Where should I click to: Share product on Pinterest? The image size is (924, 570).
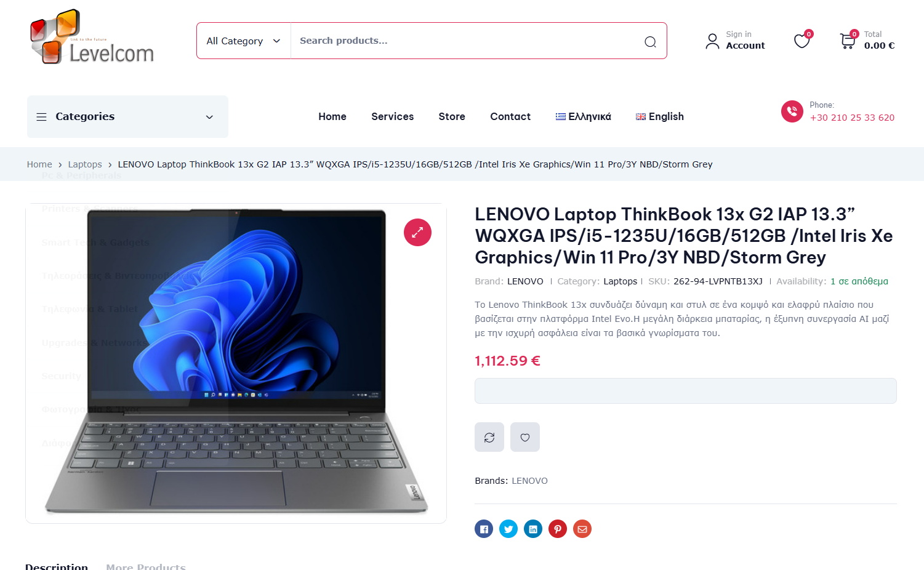click(558, 529)
